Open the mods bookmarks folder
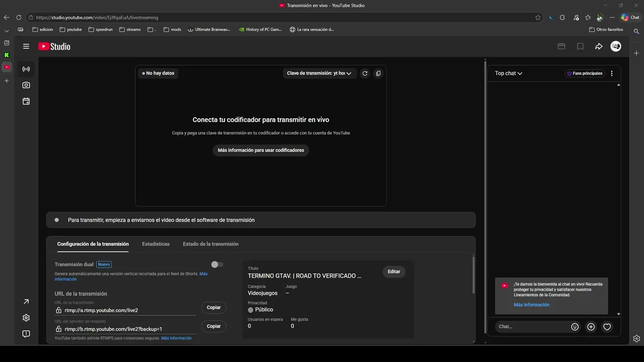 (x=172, y=30)
